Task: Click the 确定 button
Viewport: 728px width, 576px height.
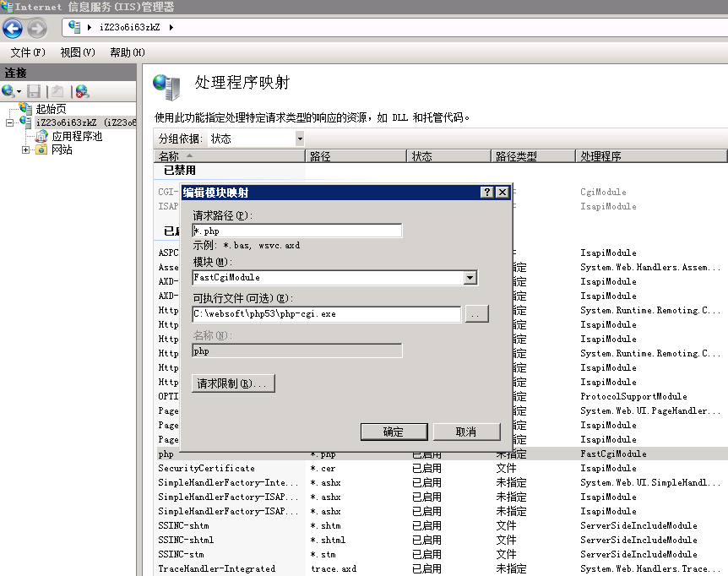Action: 394,432
